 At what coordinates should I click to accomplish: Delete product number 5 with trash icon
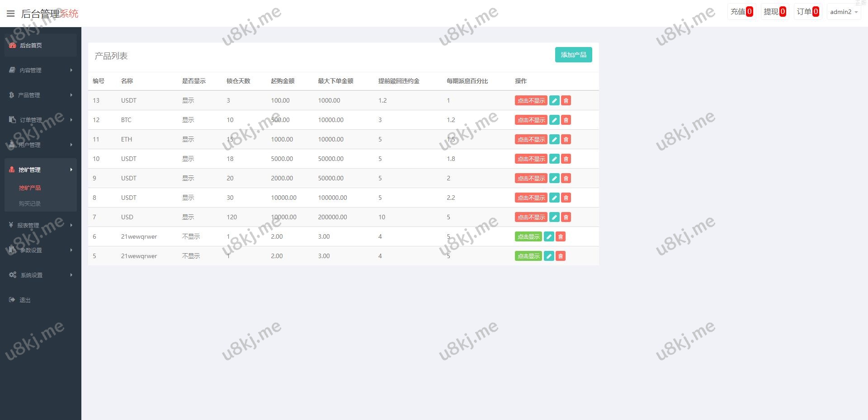[x=561, y=256]
